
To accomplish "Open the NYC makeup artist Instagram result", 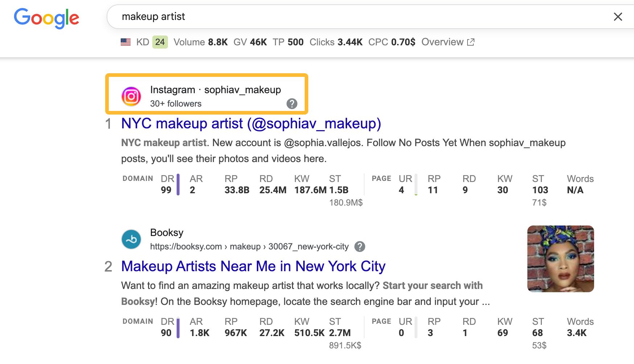I will 251,123.
